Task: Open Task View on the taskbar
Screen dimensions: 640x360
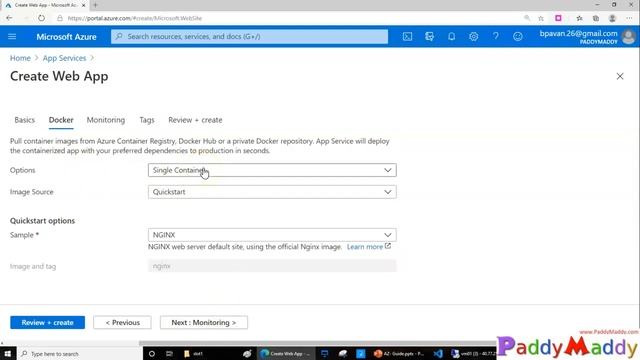Action: tap(169, 353)
